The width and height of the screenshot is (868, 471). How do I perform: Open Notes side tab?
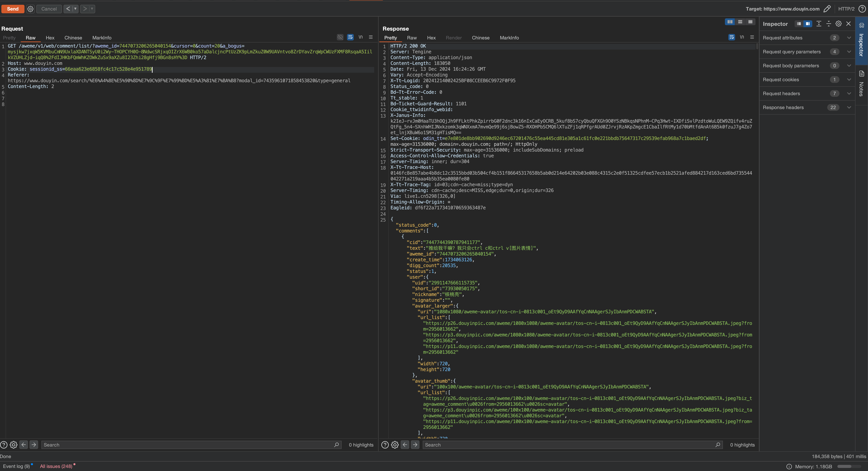(861, 84)
